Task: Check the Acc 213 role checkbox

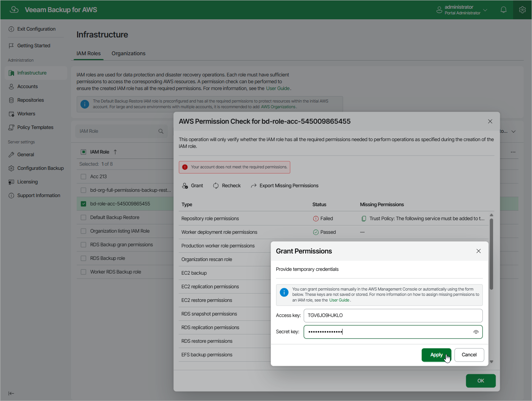Action: (84, 177)
